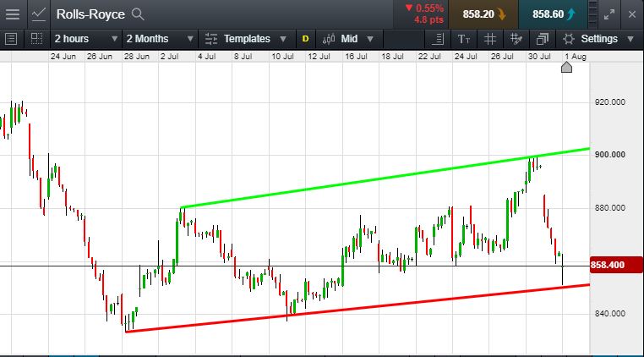Toggle the chart gridlines hash icon

[x=489, y=39]
